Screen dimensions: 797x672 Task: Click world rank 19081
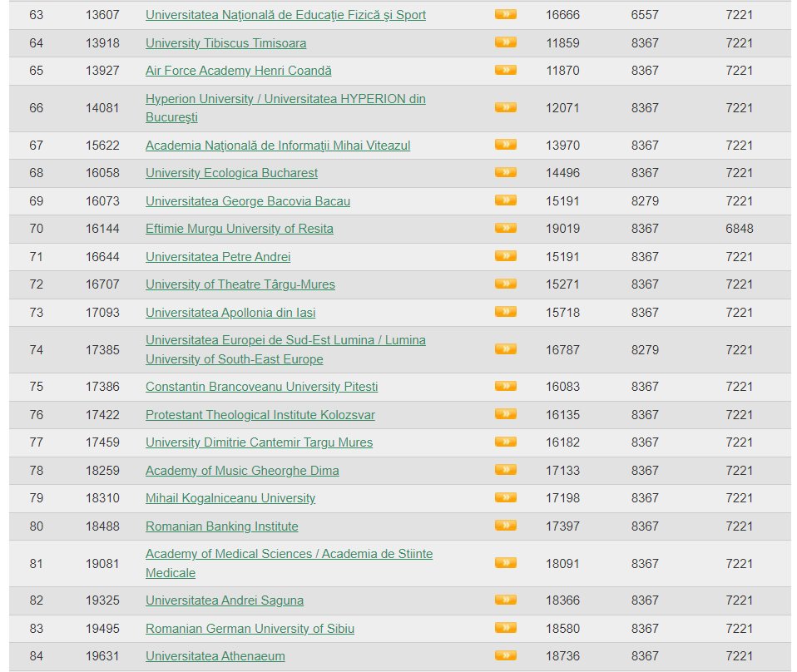102,564
